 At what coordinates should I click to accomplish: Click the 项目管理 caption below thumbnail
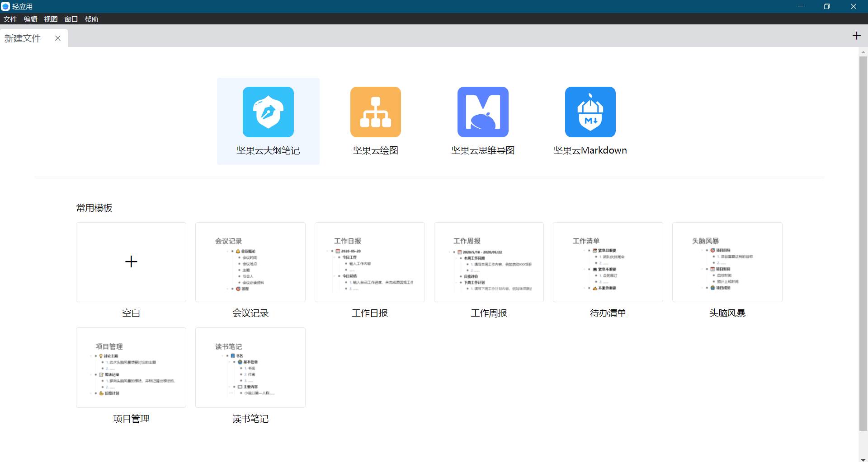[x=131, y=419]
